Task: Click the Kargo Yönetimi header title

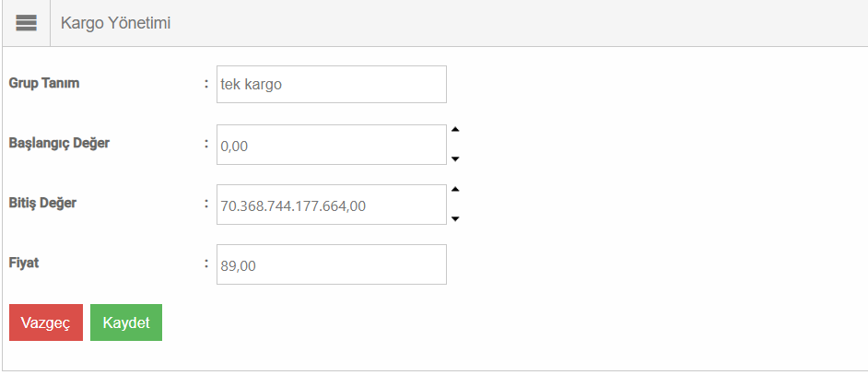Action: [115, 24]
